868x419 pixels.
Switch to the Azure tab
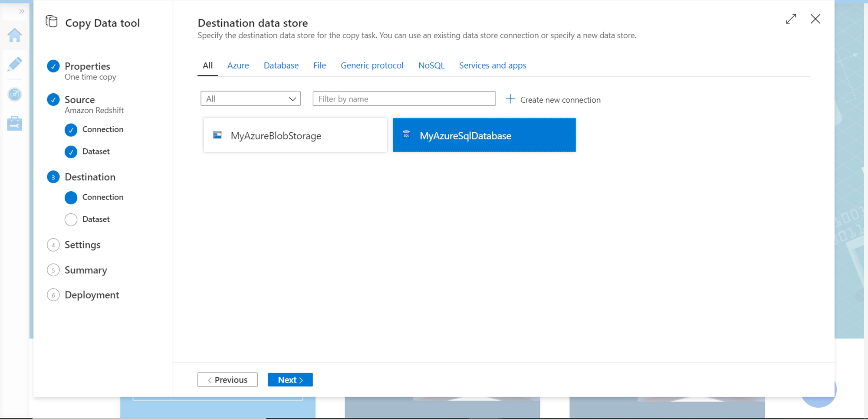point(238,65)
